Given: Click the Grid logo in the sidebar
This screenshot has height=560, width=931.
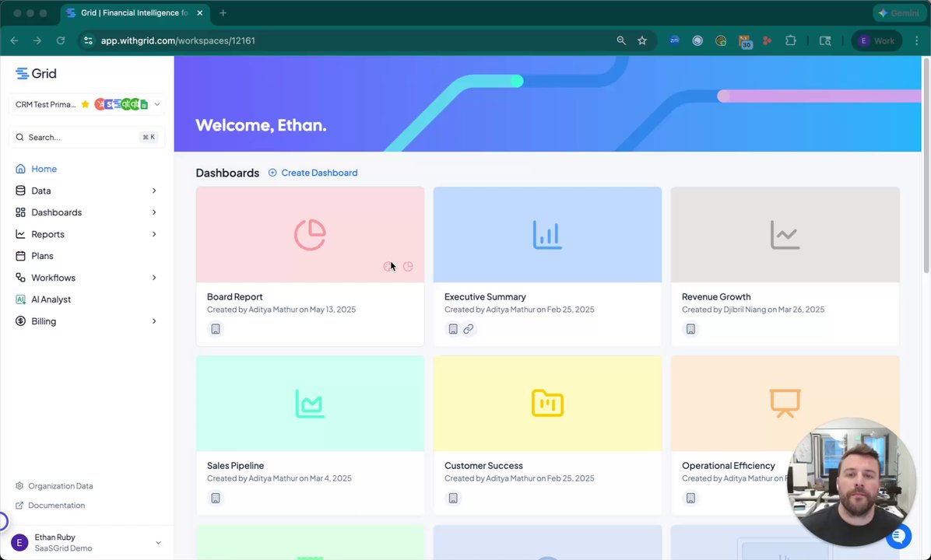Looking at the screenshot, I should tap(36, 74).
